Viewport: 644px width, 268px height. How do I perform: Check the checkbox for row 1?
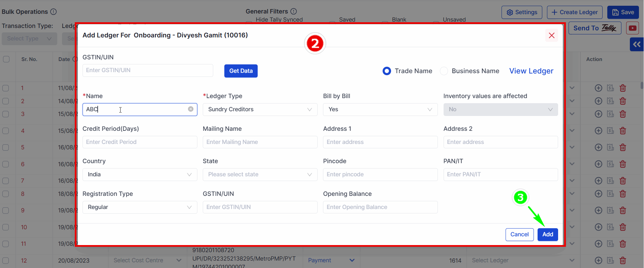pyautogui.click(x=6, y=88)
